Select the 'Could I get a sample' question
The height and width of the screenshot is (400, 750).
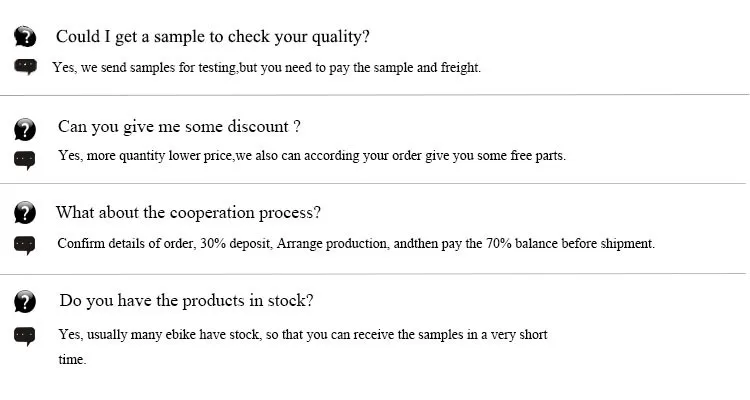213,37
